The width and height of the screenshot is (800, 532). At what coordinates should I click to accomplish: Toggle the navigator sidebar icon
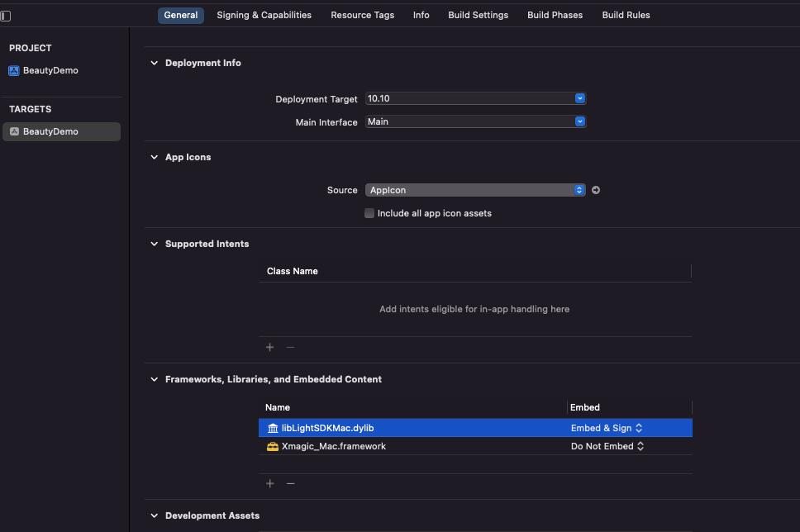(x=6, y=16)
